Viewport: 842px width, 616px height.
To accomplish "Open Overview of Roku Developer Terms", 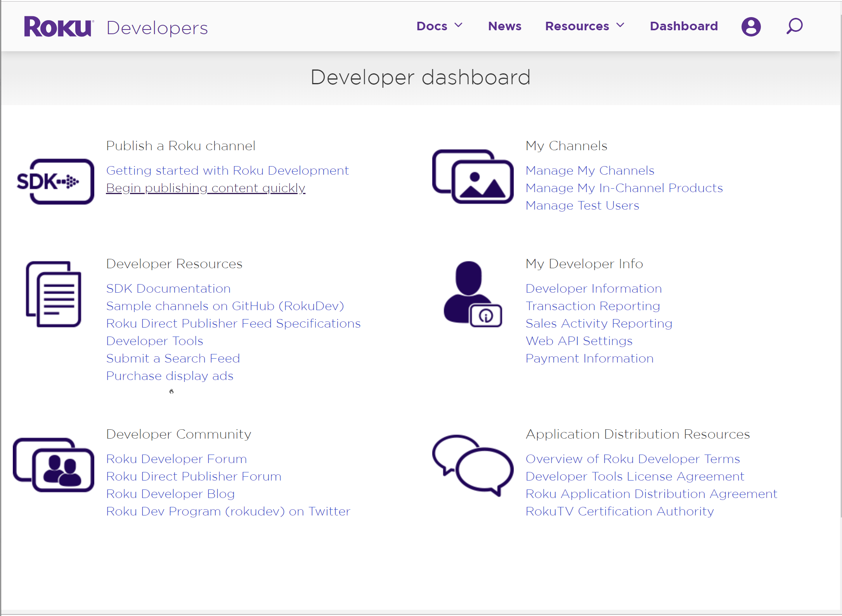I will click(632, 459).
